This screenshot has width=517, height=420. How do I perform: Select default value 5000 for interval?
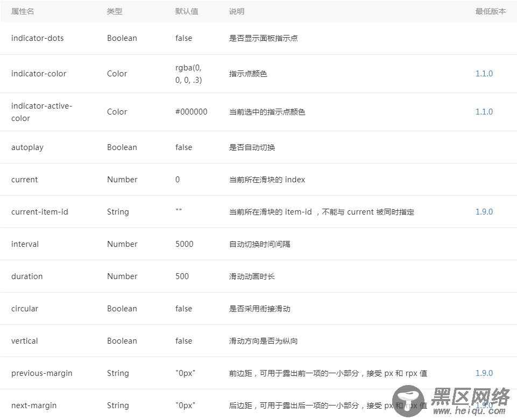185,244
